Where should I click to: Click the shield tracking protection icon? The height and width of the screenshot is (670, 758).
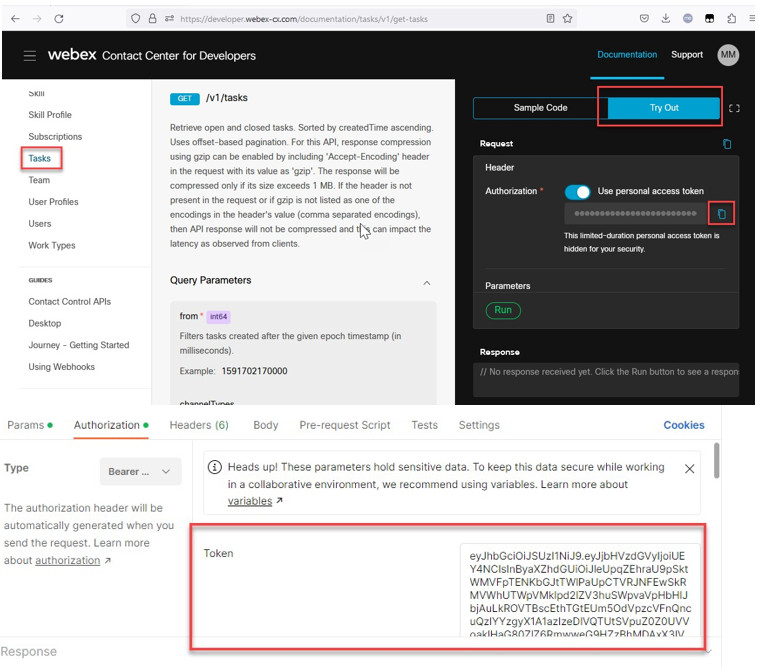135,19
